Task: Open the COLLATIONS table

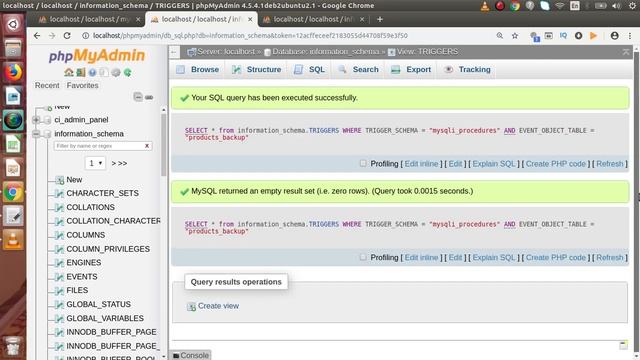Action: tap(91, 207)
